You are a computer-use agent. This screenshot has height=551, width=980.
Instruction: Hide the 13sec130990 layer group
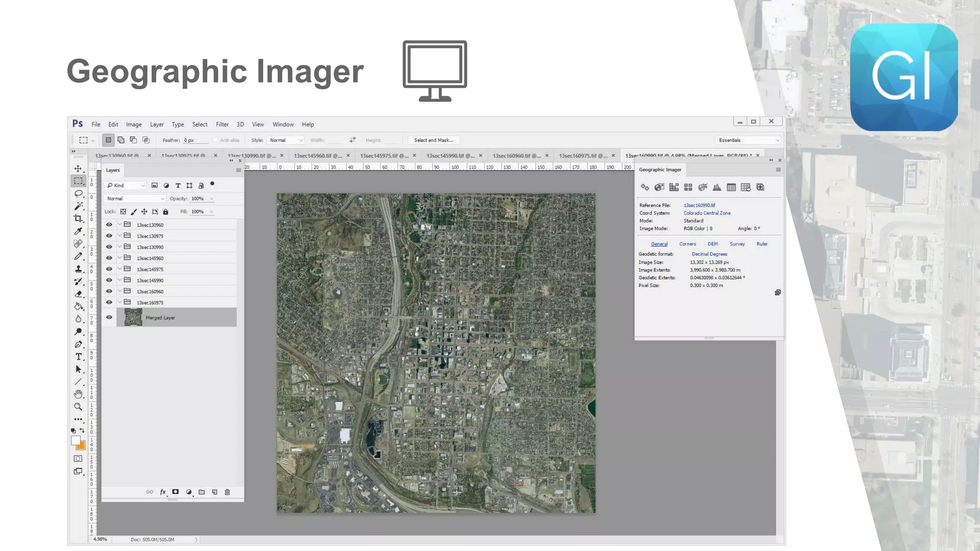point(109,247)
